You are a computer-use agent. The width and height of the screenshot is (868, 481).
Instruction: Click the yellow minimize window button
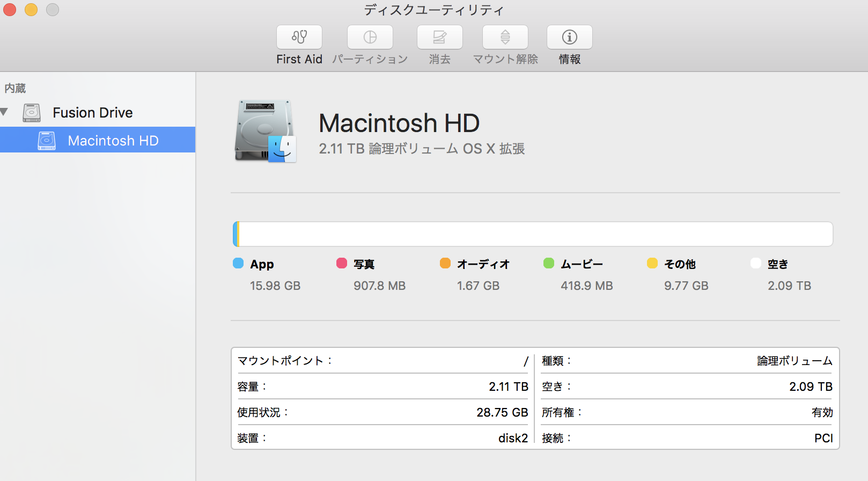tap(31, 10)
